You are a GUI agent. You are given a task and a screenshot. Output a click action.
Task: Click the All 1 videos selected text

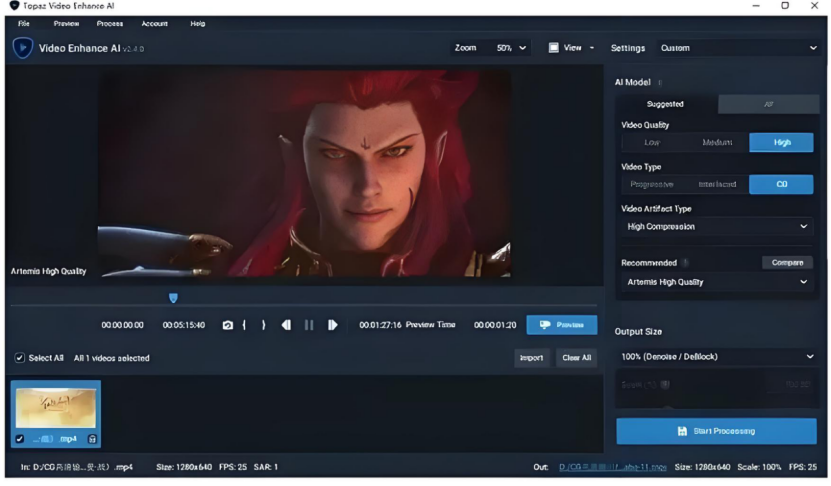(111, 358)
